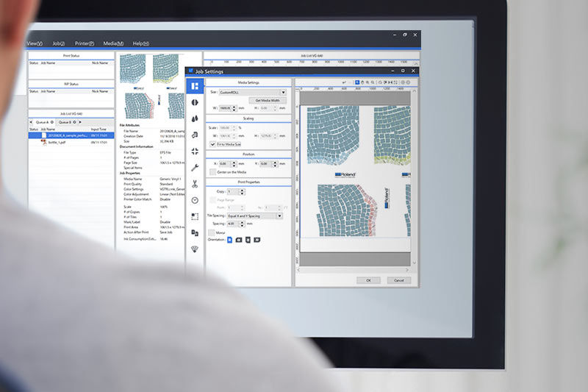The image size is (588, 392).
Task: Open the Printer menu
Action: pyautogui.click(x=85, y=43)
